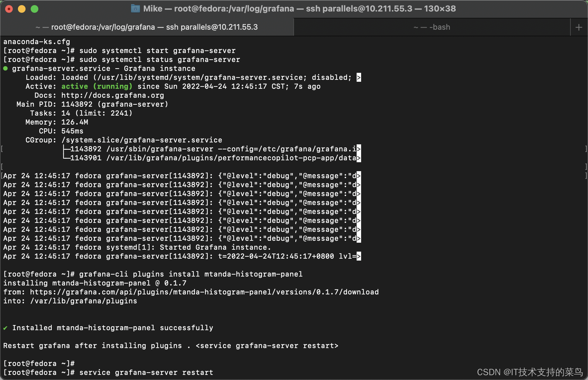Close the terminal window with red button

pyautogui.click(x=9, y=9)
